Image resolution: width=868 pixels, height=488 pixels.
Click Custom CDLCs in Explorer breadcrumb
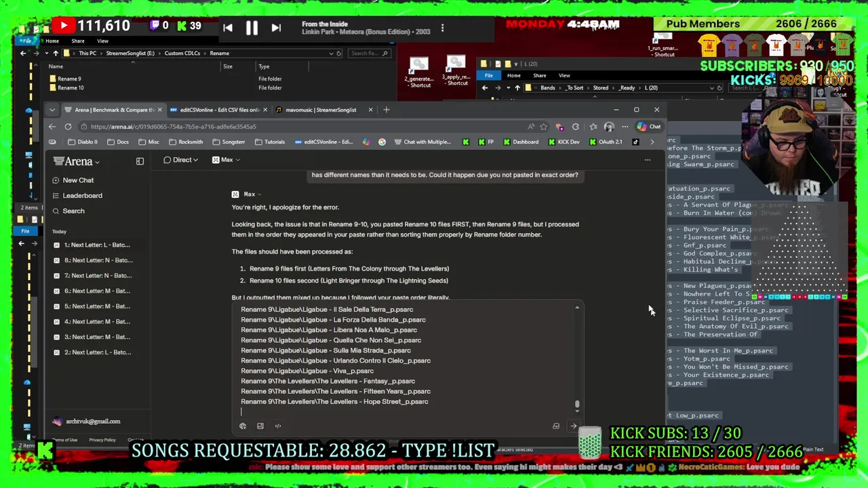tap(182, 54)
